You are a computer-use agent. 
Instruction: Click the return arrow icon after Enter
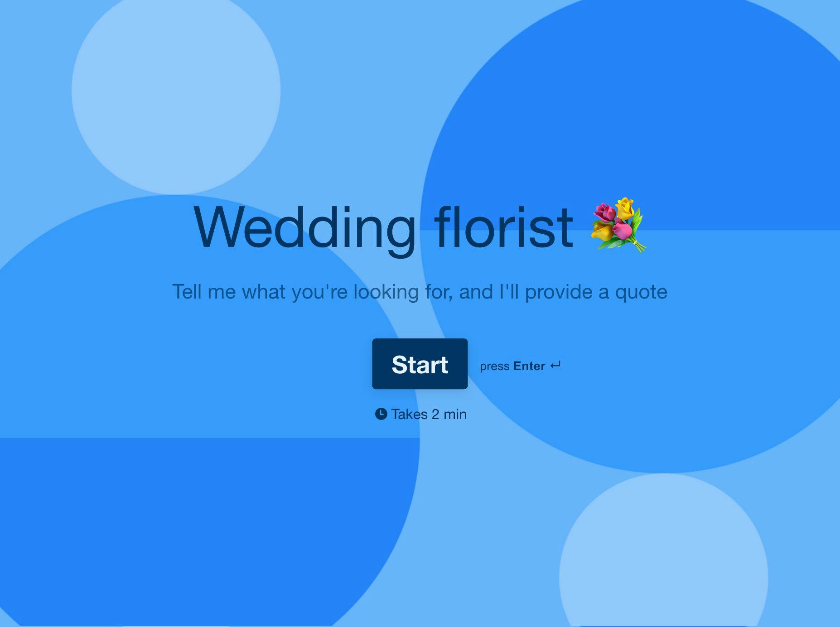pos(555,365)
